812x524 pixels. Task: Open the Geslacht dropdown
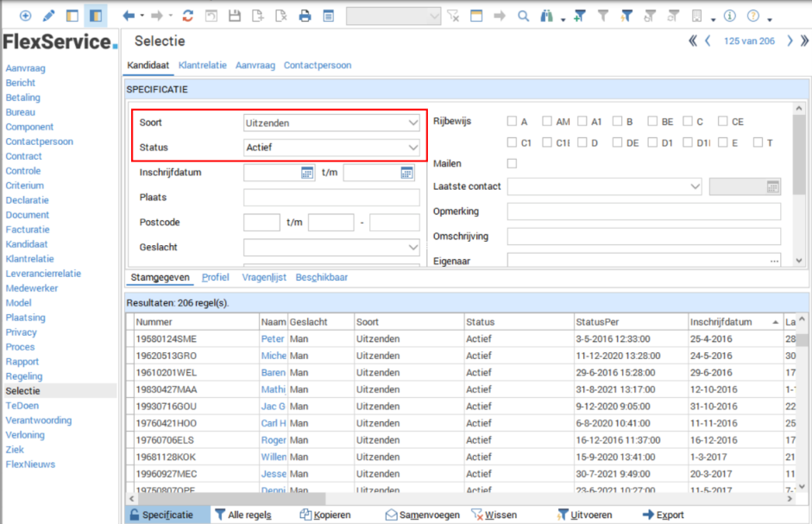click(x=332, y=247)
